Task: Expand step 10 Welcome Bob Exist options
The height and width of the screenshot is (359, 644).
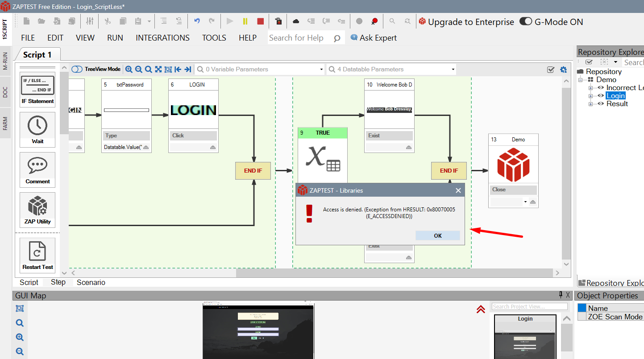Action: pyautogui.click(x=408, y=147)
